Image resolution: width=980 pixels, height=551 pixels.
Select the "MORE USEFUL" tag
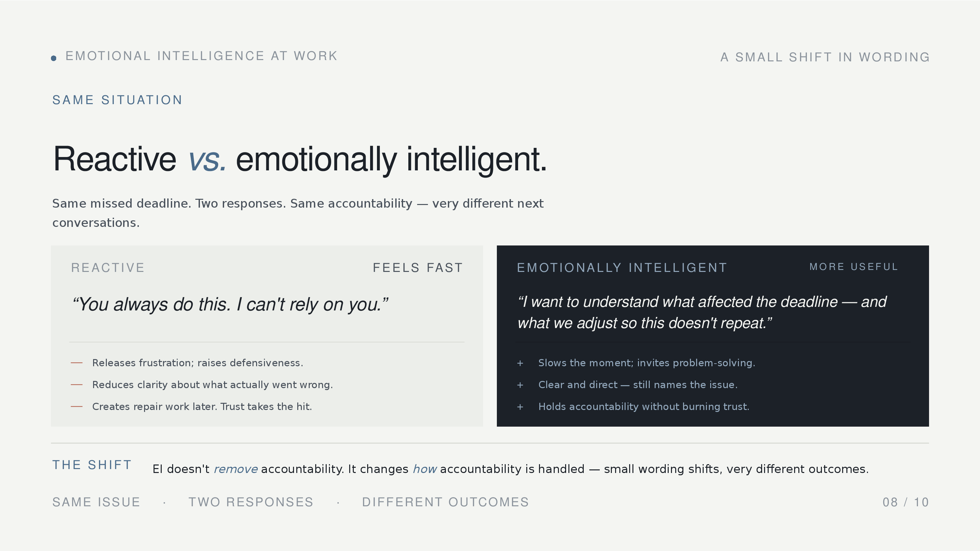click(x=853, y=267)
